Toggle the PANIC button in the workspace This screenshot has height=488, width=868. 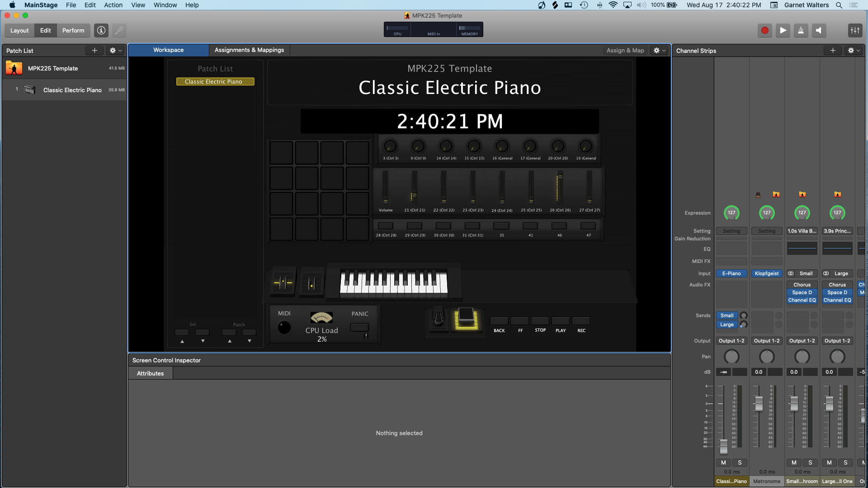coord(360,327)
